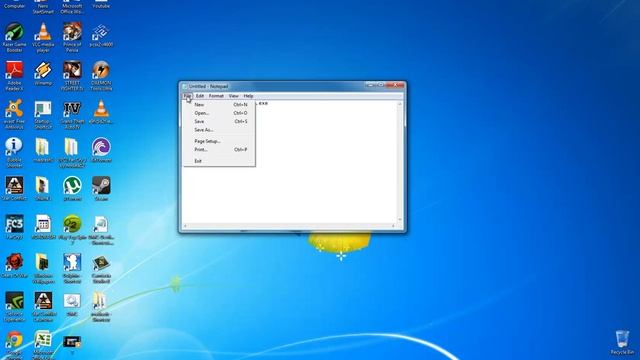Click horizontal scrollbar right arrow in Notepad

393,226
